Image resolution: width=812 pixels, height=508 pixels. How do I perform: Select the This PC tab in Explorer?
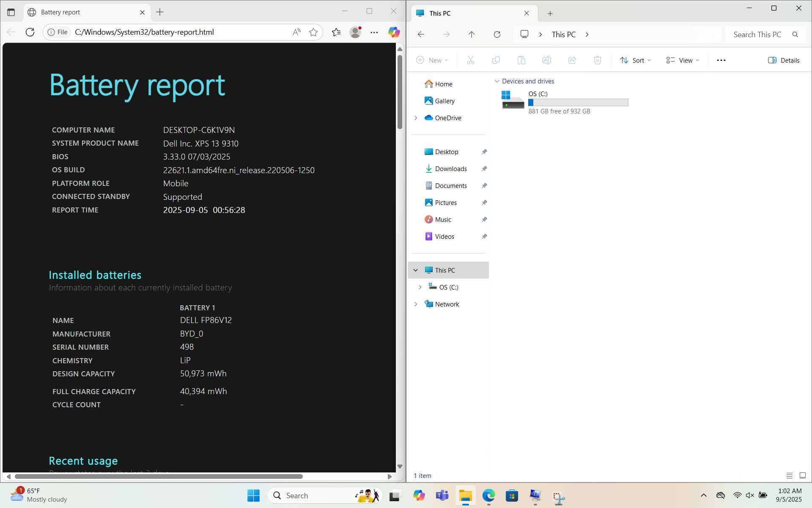point(474,13)
